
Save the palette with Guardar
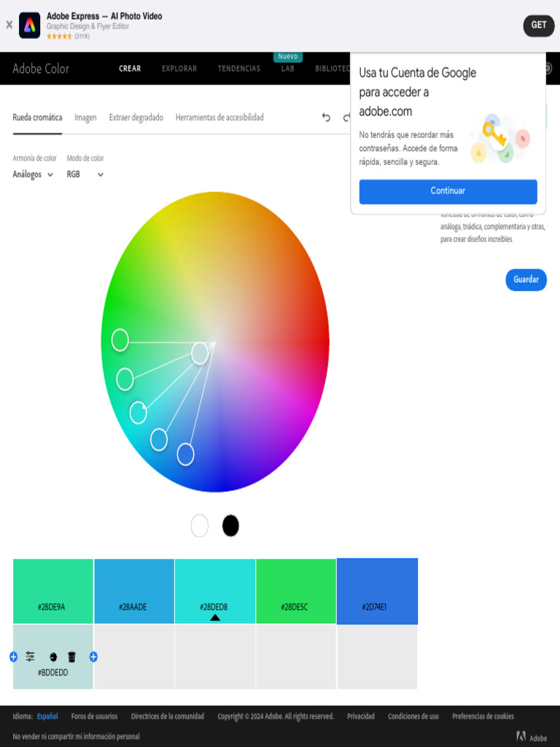[x=526, y=279]
